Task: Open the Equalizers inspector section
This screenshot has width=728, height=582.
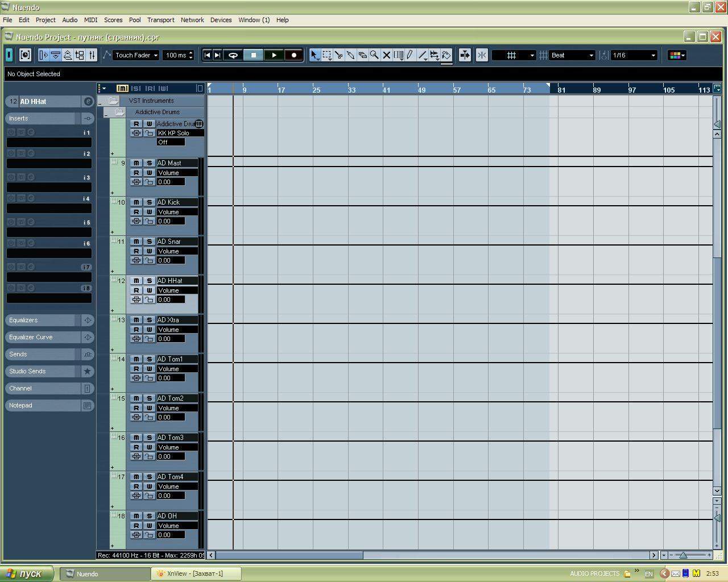Action: pyautogui.click(x=42, y=321)
